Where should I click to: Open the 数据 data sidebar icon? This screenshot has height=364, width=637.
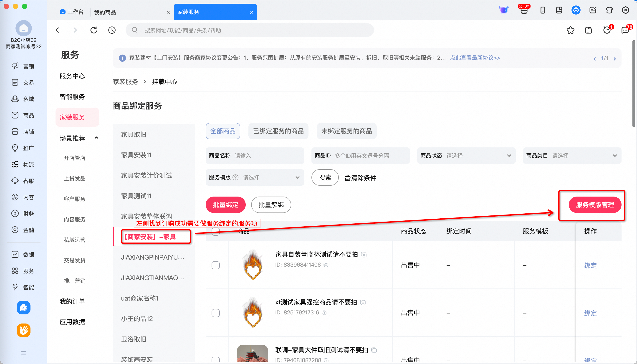pyautogui.click(x=15, y=254)
